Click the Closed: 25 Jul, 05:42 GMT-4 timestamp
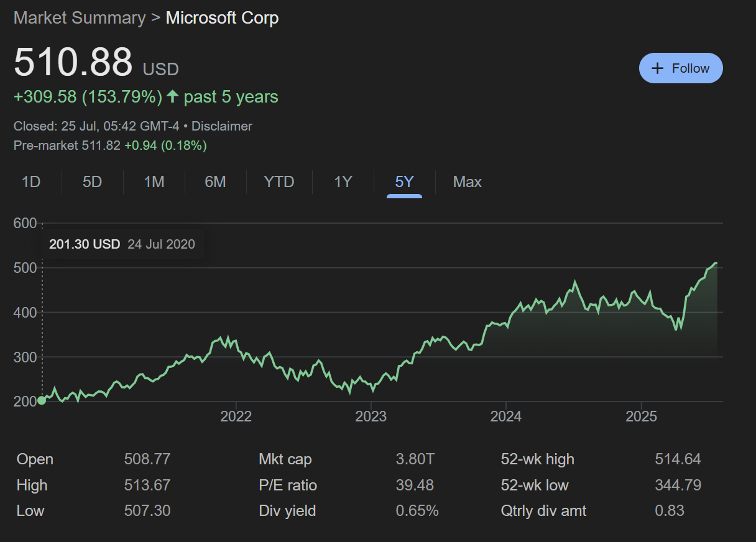Screen dimensions: 756x542 96,126
